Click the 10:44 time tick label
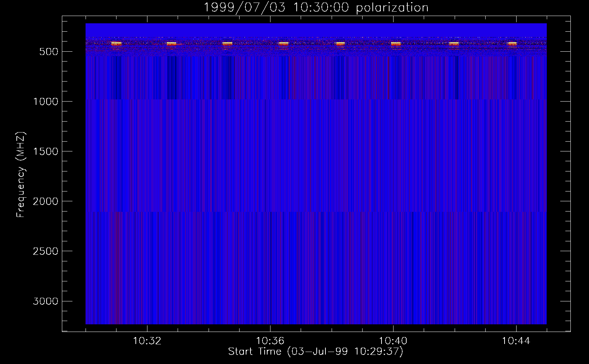The height and width of the screenshot is (364, 589). coord(516,341)
